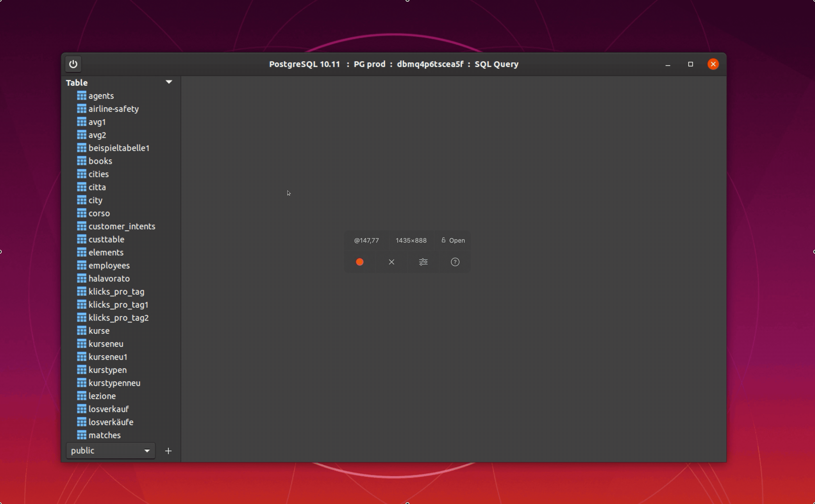Screen dimensions: 815x504
Task: Open the recorder help question mark icon
Action: point(455,262)
